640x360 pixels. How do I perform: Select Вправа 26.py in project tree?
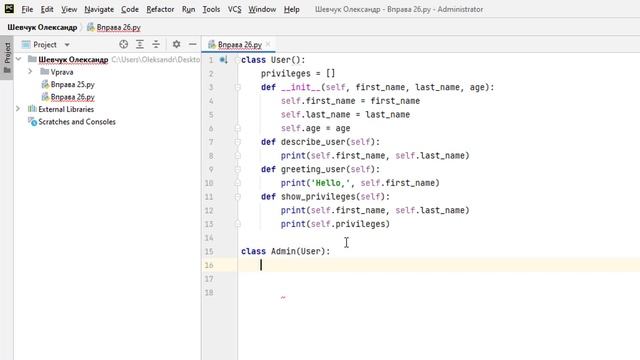click(x=72, y=97)
